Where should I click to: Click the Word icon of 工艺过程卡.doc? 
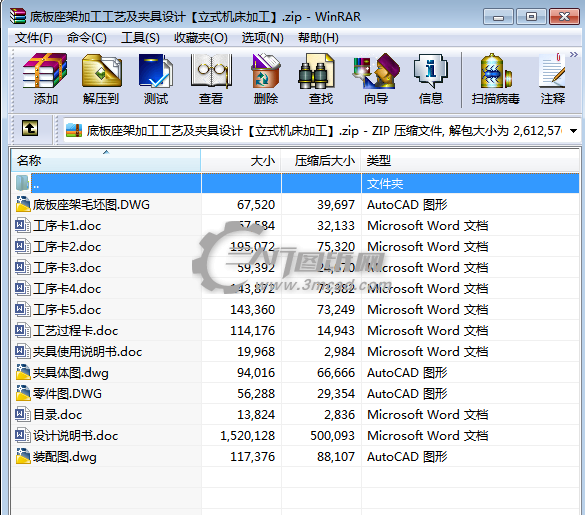(x=23, y=330)
